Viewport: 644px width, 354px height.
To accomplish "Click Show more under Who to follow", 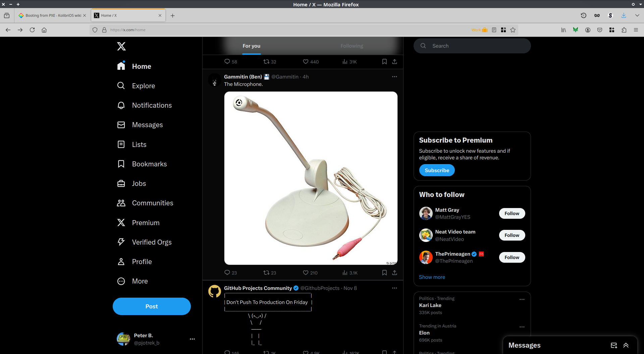I will tap(432, 277).
